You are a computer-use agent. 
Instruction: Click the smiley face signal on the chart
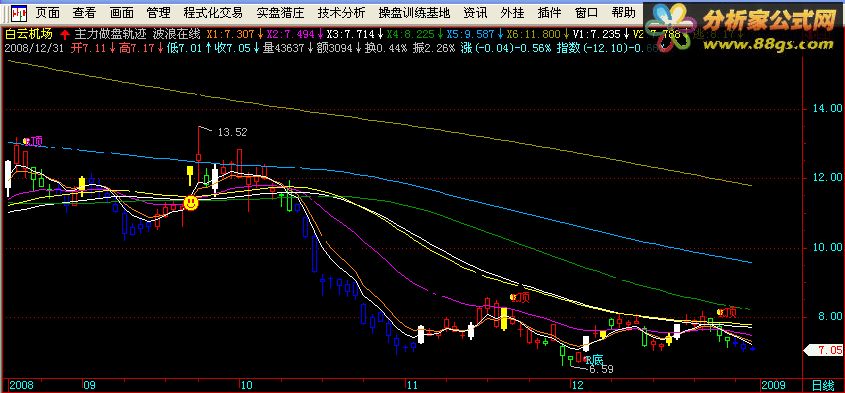pos(191,203)
